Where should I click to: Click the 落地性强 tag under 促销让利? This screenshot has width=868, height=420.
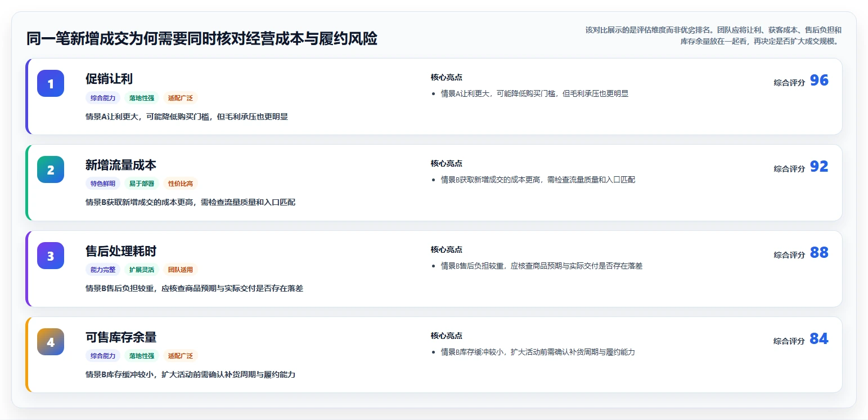click(142, 98)
